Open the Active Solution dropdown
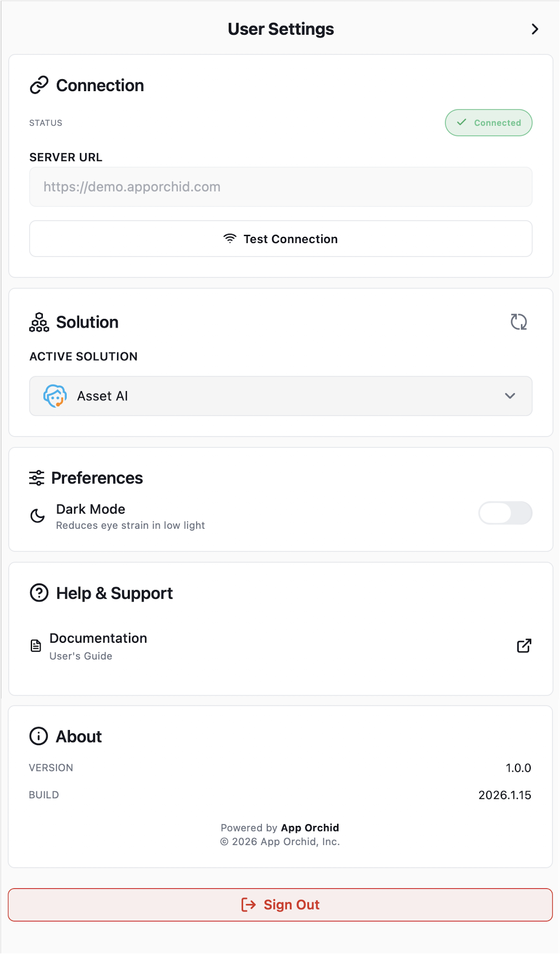 coord(280,396)
